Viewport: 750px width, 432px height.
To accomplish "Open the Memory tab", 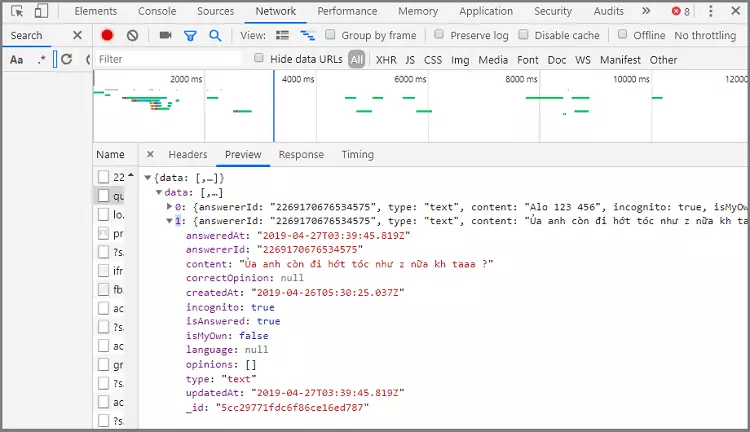I will [418, 11].
